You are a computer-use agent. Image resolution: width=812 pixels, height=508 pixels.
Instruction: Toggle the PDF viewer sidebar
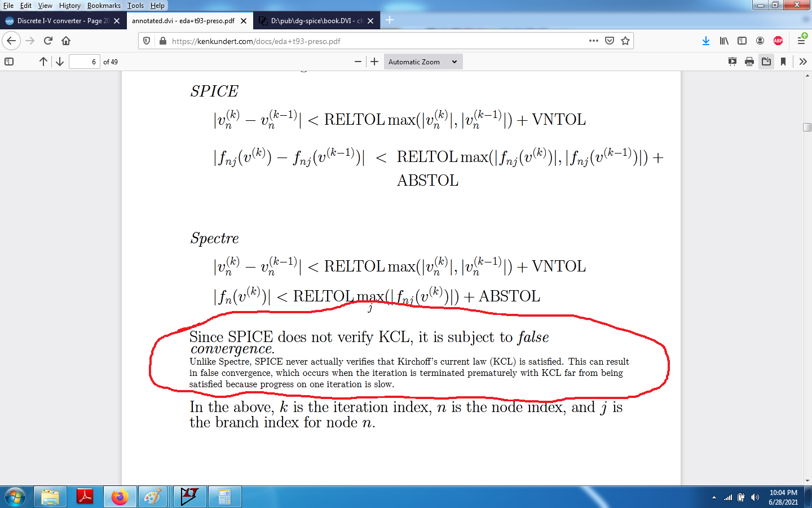(x=9, y=62)
